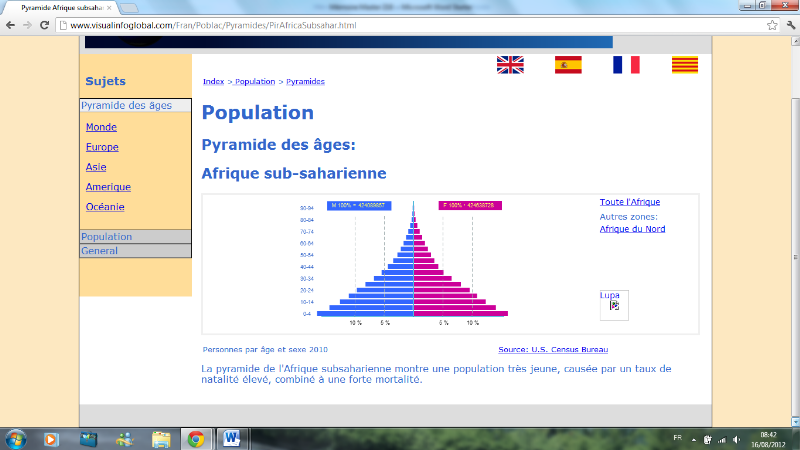The width and height of the screenshot is (800, 450).
Task: Go to the Amerique pyramid link
Action: point(108,187)
